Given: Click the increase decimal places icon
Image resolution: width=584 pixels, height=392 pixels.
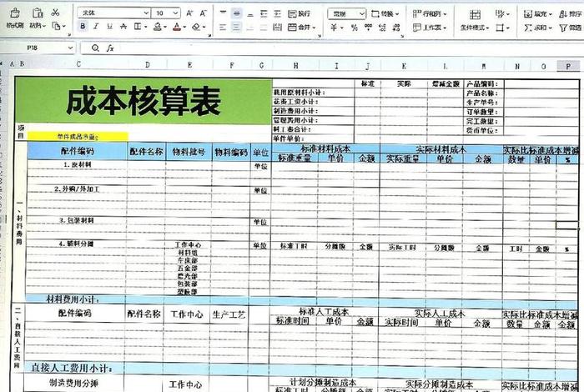Looking at the screenshot, I should [382, 28].
